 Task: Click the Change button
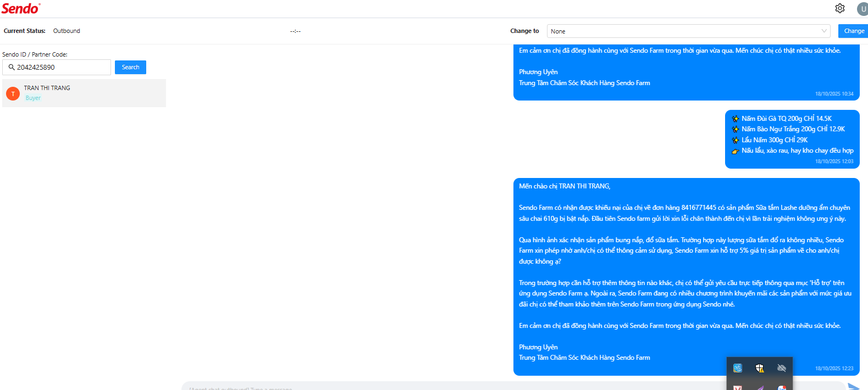(854, 31)
